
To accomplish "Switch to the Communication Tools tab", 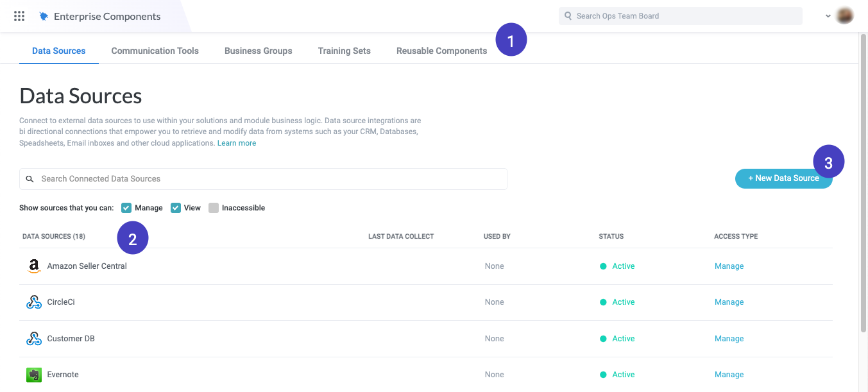I will 155,51.
